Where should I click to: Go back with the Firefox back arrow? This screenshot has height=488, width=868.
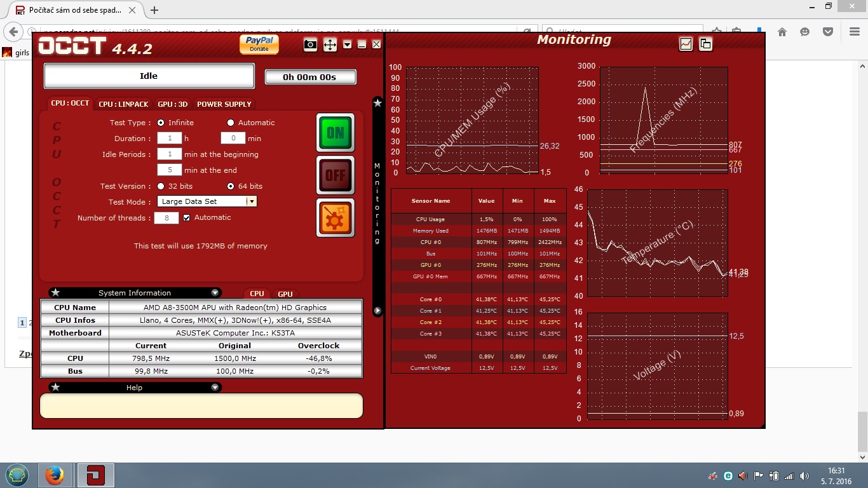tap(14, 32)
